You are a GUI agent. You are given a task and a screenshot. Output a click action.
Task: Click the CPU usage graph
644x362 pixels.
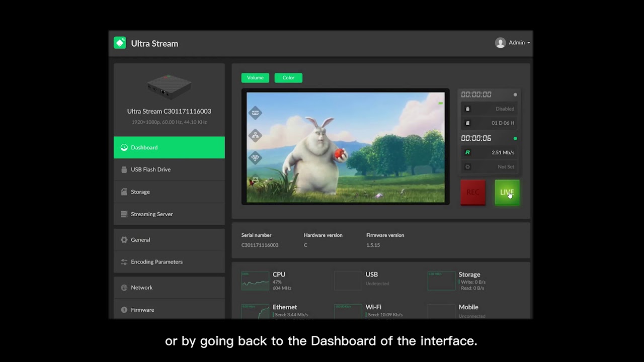pyautogui.click(x=255, y=281)
